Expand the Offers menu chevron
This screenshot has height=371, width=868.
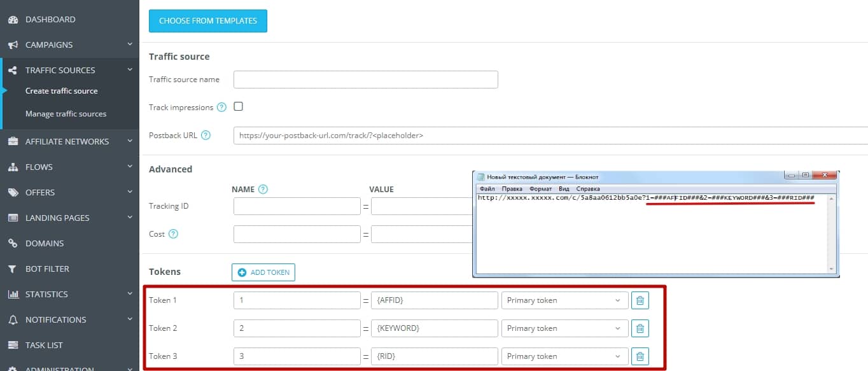pos(130,192)
